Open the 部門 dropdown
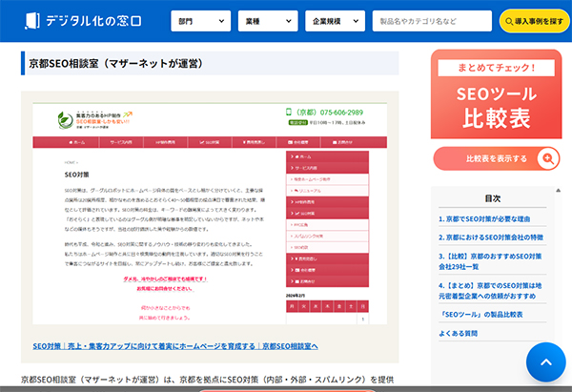 click(198, 21)
